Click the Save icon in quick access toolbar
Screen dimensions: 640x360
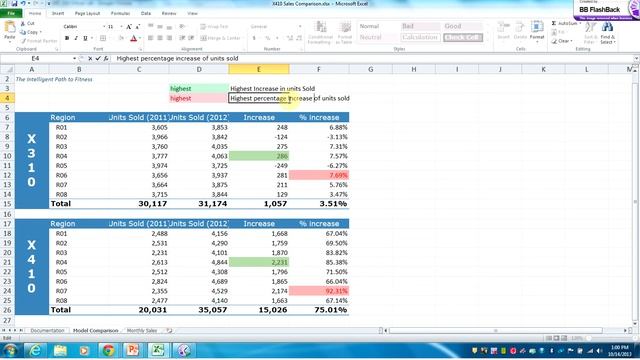coord(14,4)
